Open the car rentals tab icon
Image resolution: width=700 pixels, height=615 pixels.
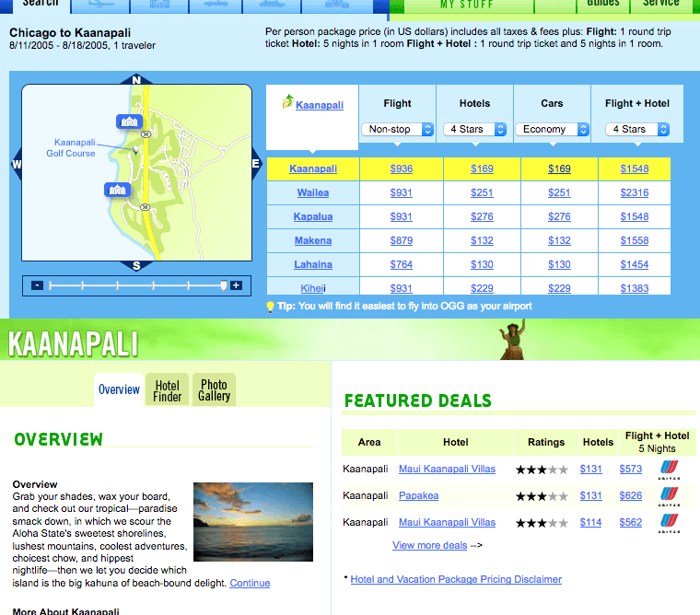(x=216, y=6)
